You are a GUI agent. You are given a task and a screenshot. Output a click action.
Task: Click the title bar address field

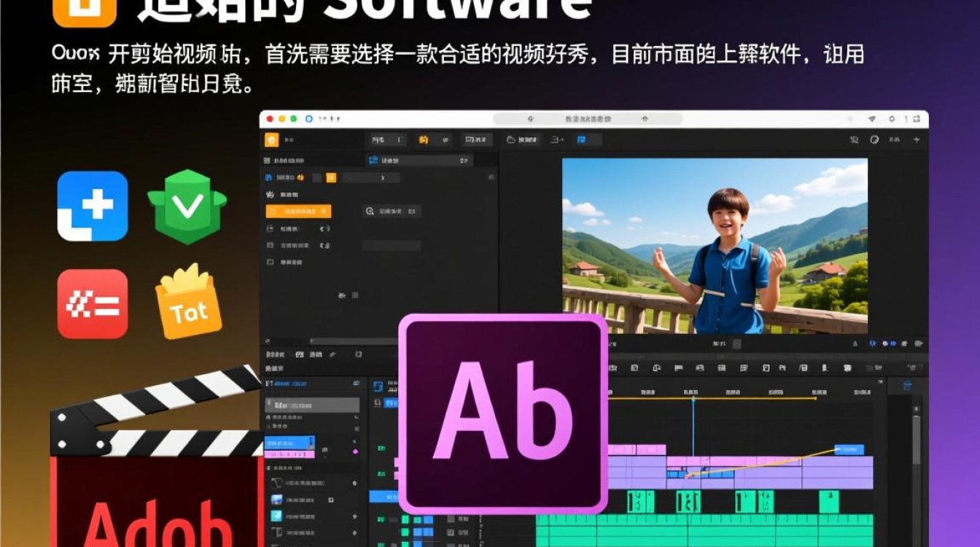(x=588, y=119)
